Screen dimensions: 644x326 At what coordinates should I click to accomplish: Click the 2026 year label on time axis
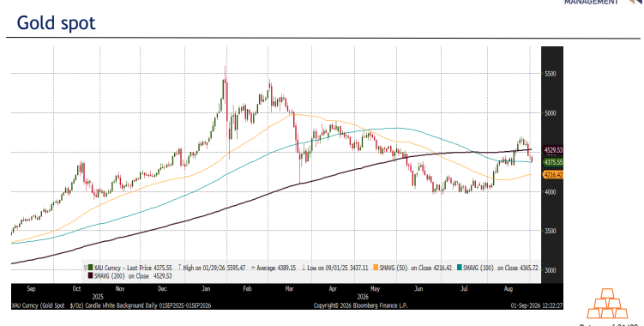(363, 296)
